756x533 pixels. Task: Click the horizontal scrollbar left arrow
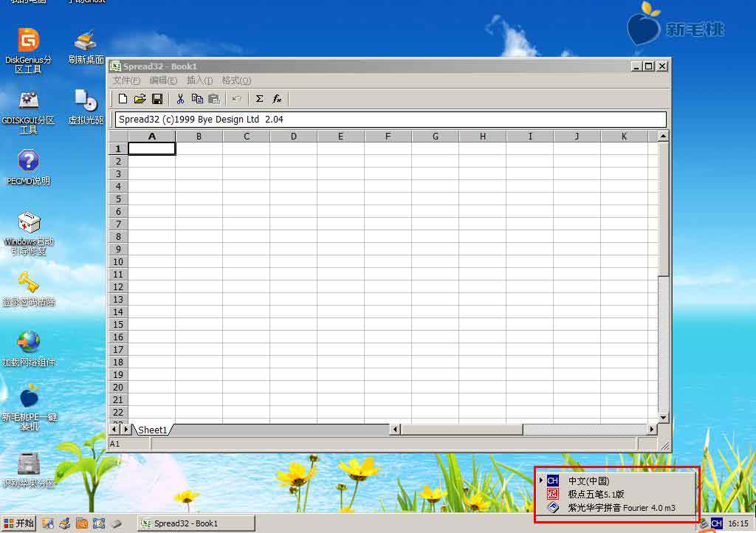395,429
